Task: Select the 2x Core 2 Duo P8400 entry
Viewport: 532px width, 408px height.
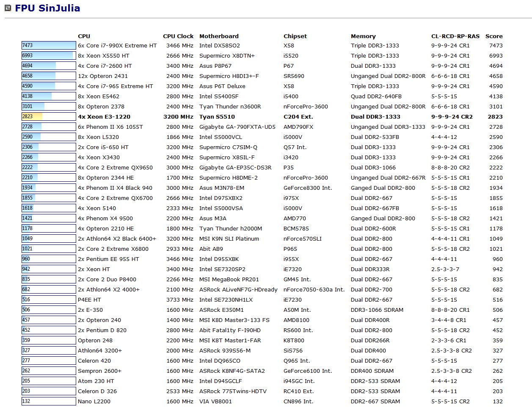Action: pyautogui.click(x=107, y=279)
